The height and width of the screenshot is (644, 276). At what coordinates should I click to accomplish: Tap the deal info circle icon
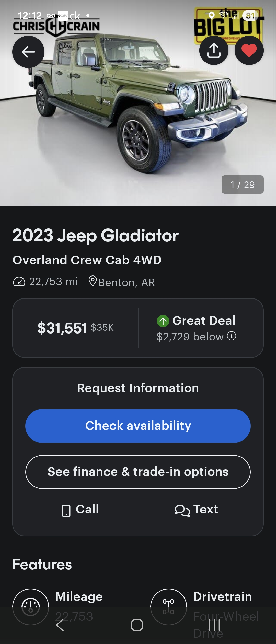pos(232,336)
